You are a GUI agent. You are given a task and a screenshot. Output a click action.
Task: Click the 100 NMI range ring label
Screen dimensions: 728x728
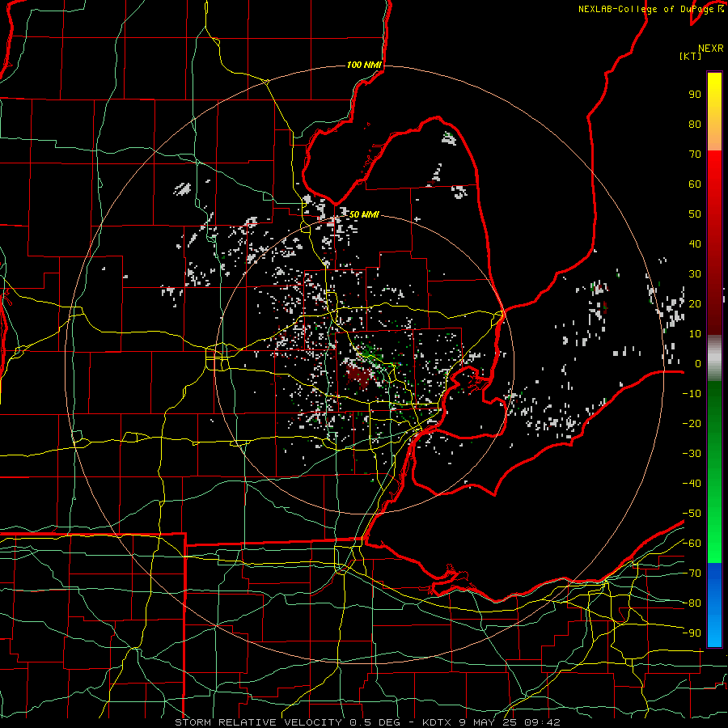[364, 65]
